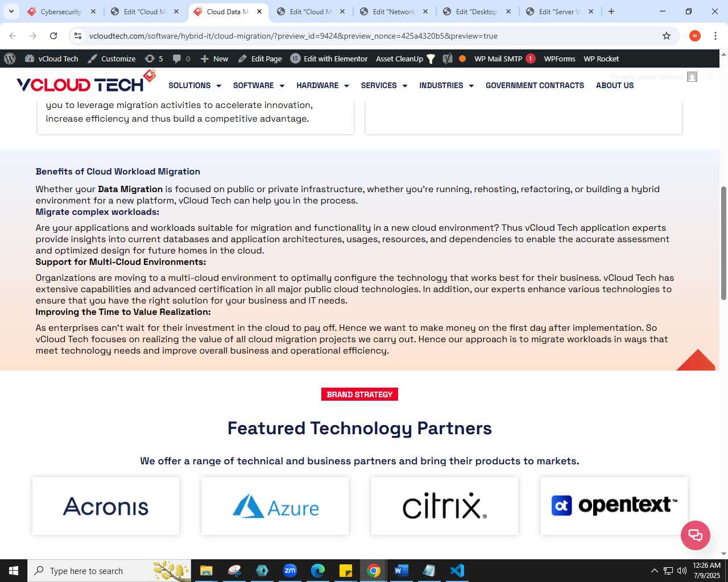Click the Citrix partner logo

click(445, 506)
